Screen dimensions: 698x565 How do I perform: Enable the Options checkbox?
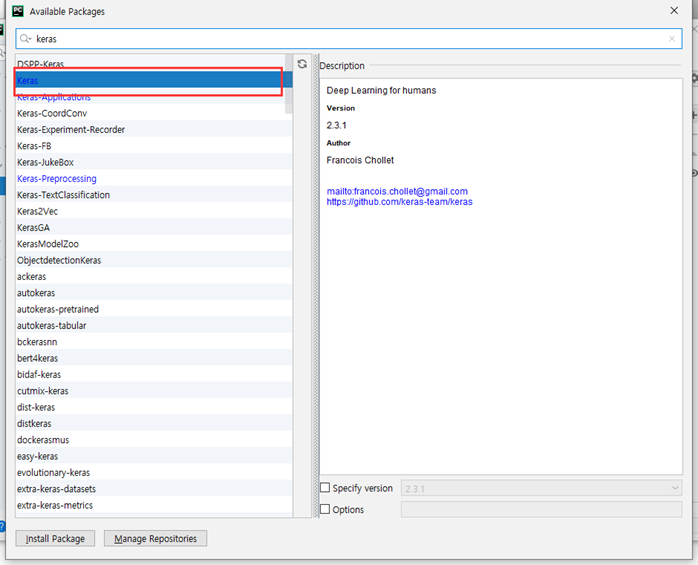coord(325,509)
